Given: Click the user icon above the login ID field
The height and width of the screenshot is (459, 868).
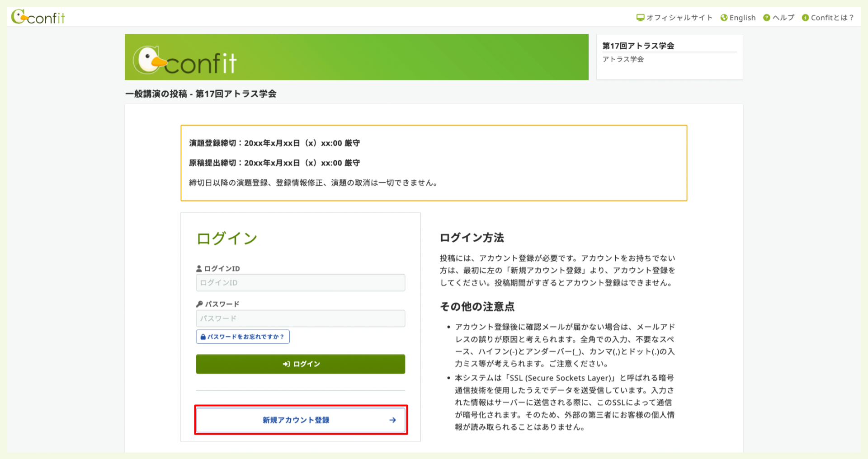Looking at the screenshot, I should 199,268.
